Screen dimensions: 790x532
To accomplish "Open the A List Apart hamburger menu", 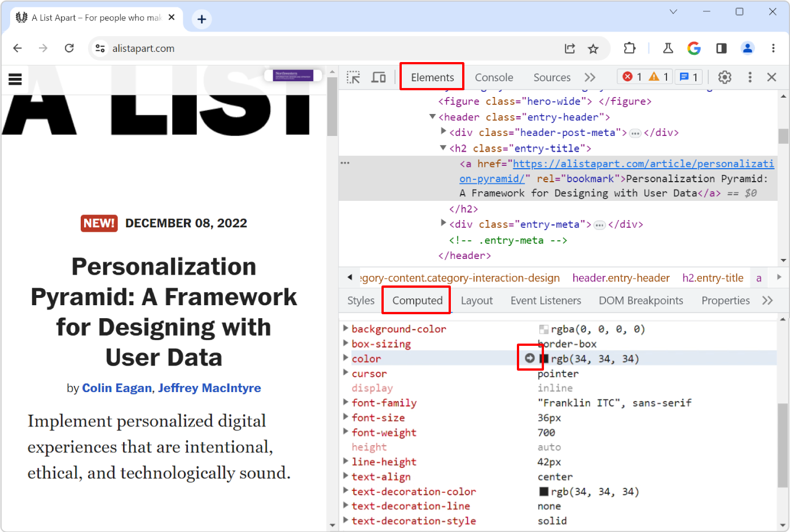I will 15,79.
